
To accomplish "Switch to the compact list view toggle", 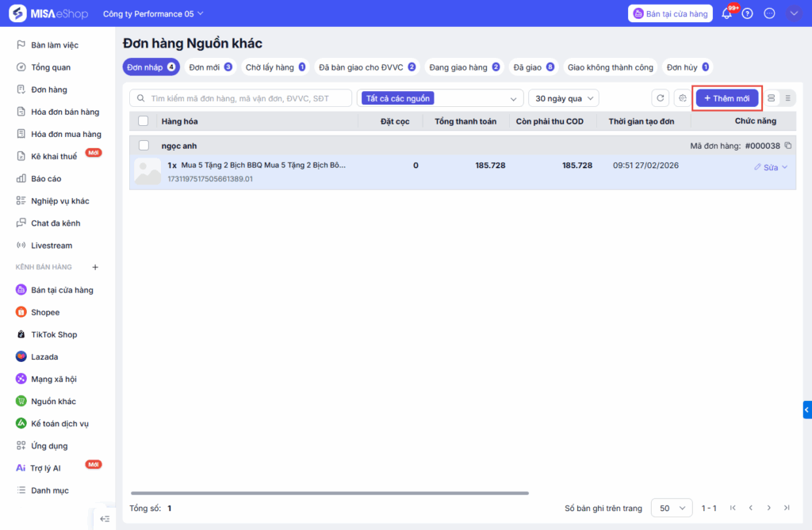I will pyautogui.click(x=787, y=98).
